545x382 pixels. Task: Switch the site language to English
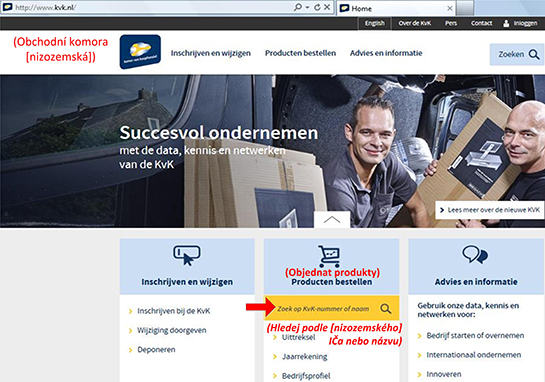375,23
